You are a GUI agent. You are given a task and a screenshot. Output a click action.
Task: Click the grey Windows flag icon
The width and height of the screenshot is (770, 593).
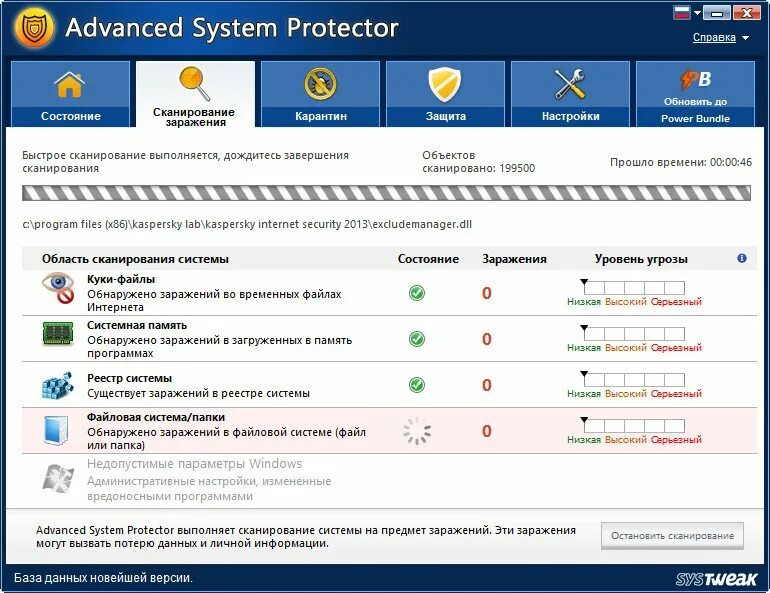click(x=58, y=479)
